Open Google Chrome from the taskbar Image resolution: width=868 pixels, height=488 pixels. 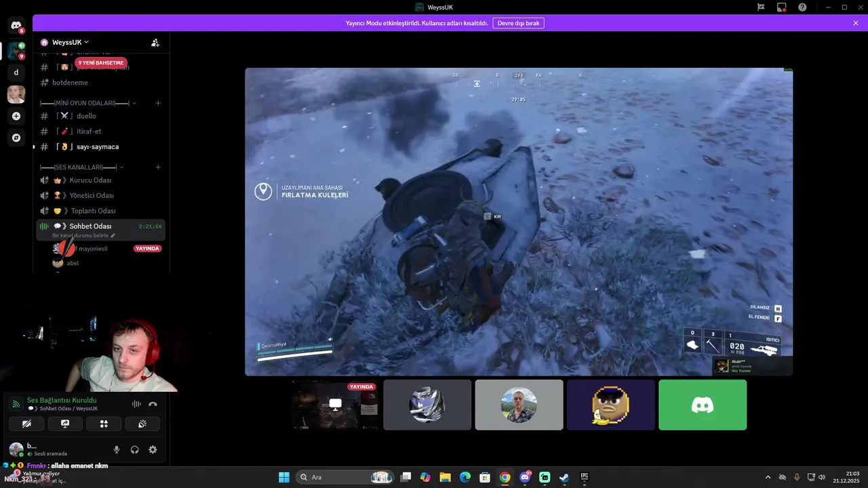(x=505, y=477)
